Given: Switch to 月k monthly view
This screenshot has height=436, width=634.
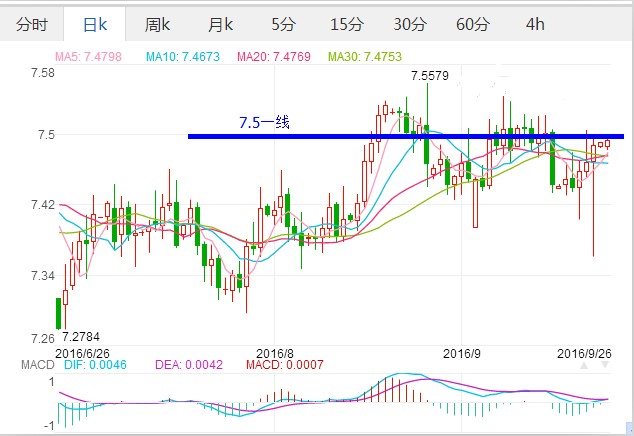Looking at the screenshot, I should tap(220, 23).
